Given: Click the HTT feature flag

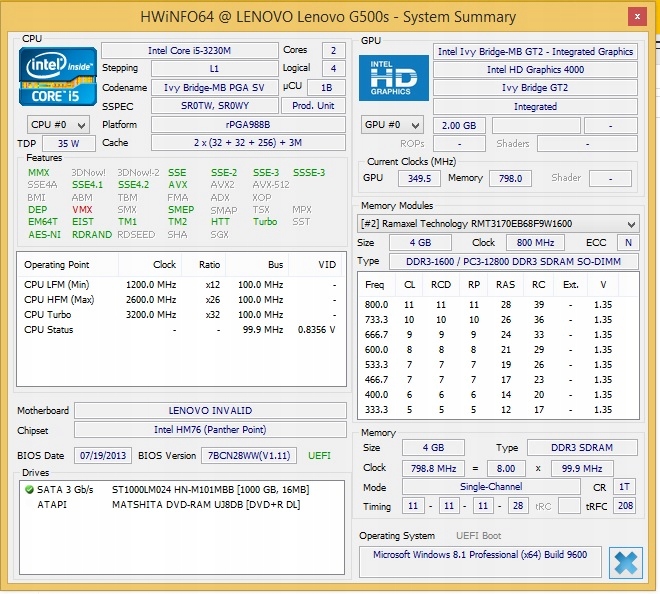Looking at the screenshot, I should point(220,222).
